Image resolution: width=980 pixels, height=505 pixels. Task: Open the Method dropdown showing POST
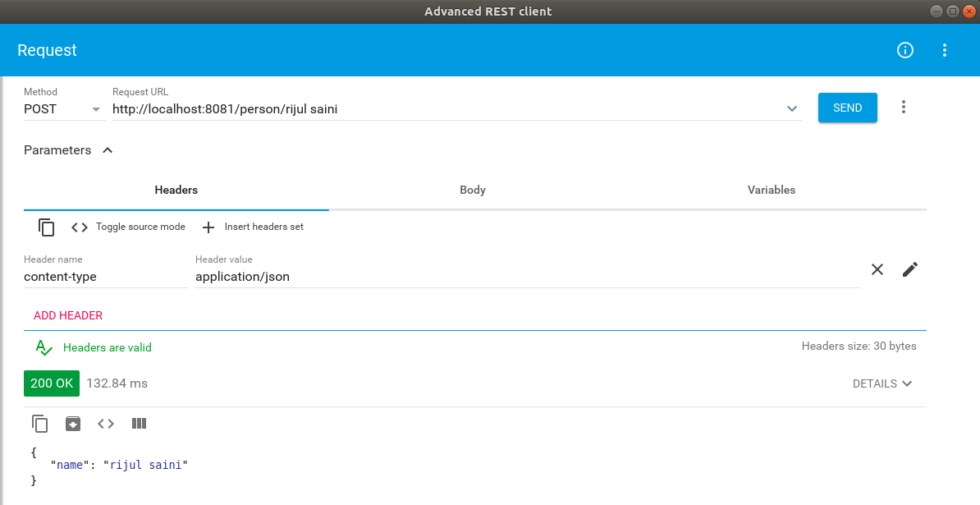coord(63,109)
